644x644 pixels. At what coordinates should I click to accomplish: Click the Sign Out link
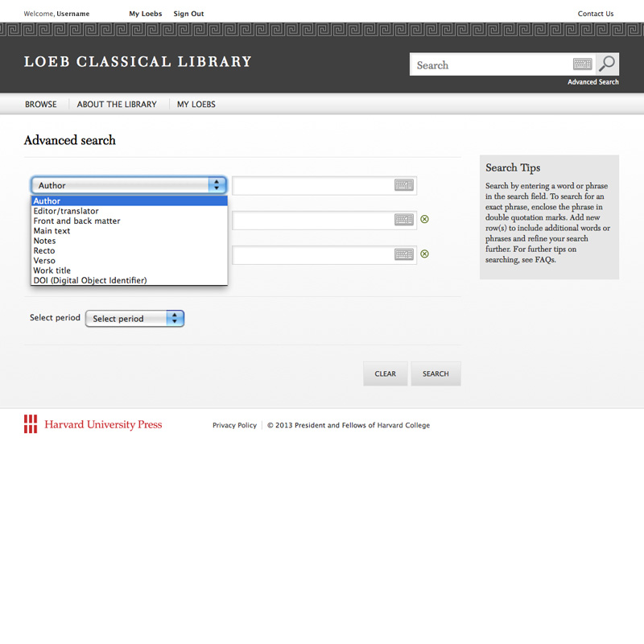point(188,13)
